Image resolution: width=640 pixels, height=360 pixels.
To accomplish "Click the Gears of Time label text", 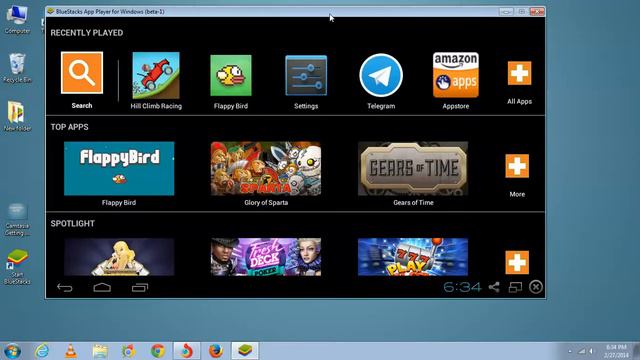I will point(413,202).
